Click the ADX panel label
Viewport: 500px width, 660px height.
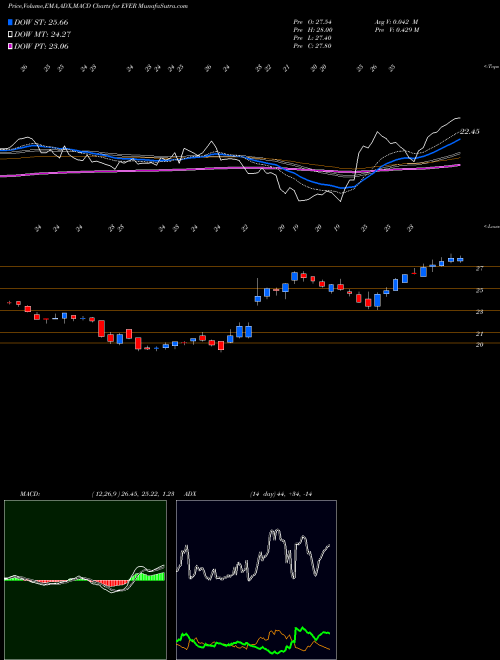[190, 494]
